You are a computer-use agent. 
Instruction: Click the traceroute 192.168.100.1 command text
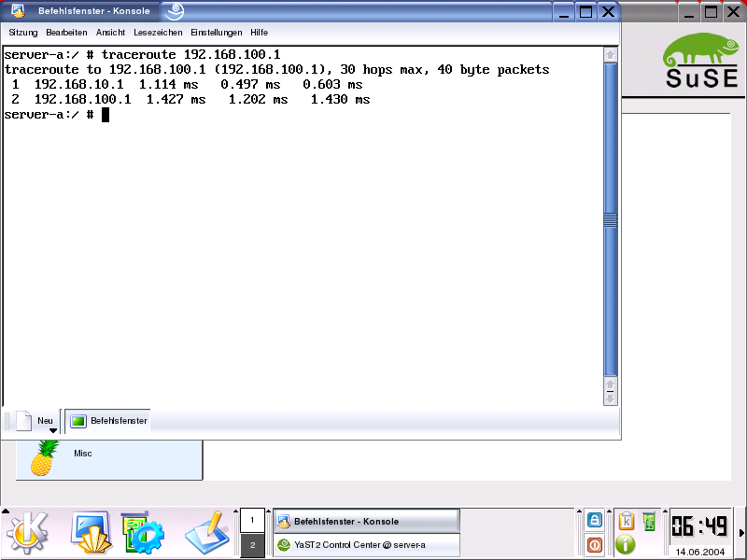pyautogui.click(x=191, y=55)
